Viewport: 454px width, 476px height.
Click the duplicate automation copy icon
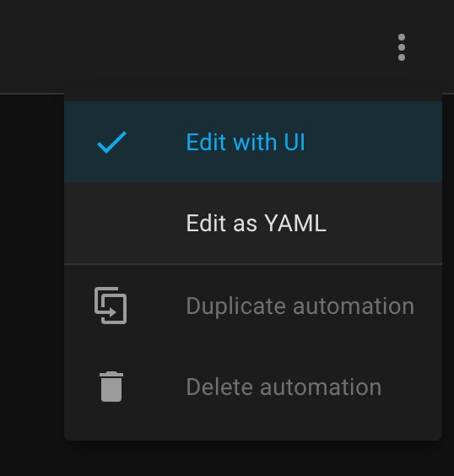tap(111, 306)
